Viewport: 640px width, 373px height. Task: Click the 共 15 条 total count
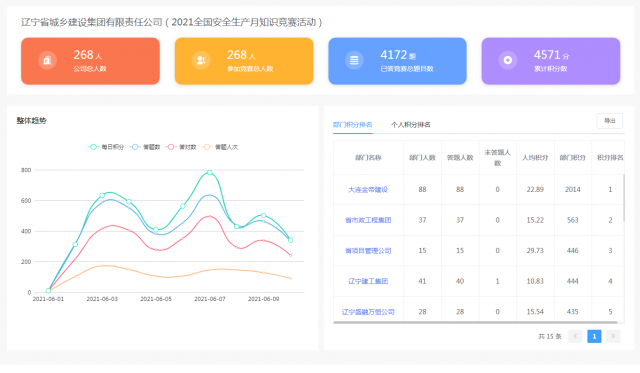(x=550, y=336)
